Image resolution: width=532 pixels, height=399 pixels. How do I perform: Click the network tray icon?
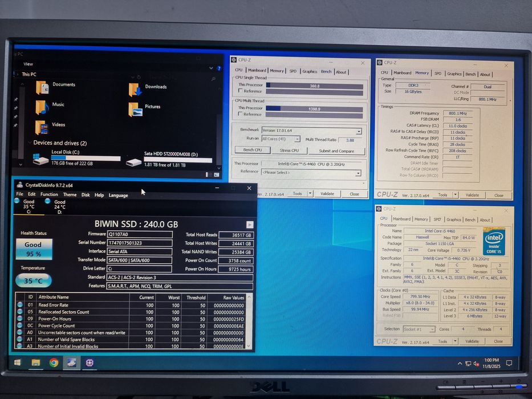tap(468, 364)
